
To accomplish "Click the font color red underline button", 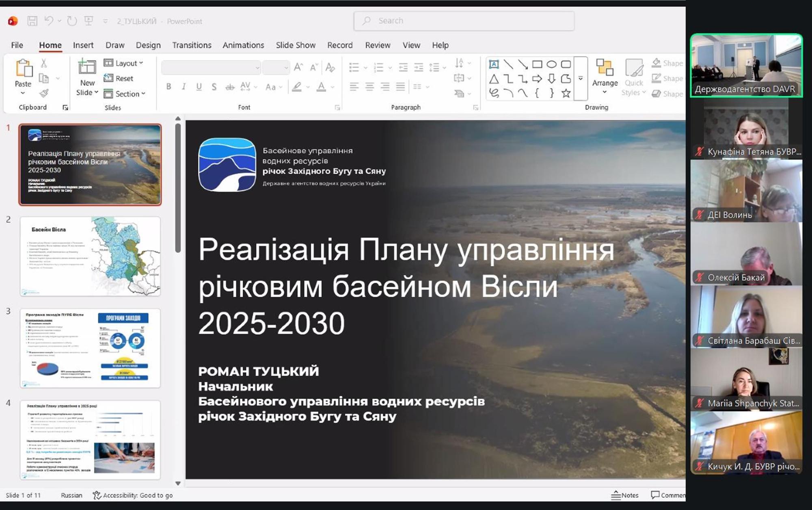I will pyautogui.click(x=321, y=87).
